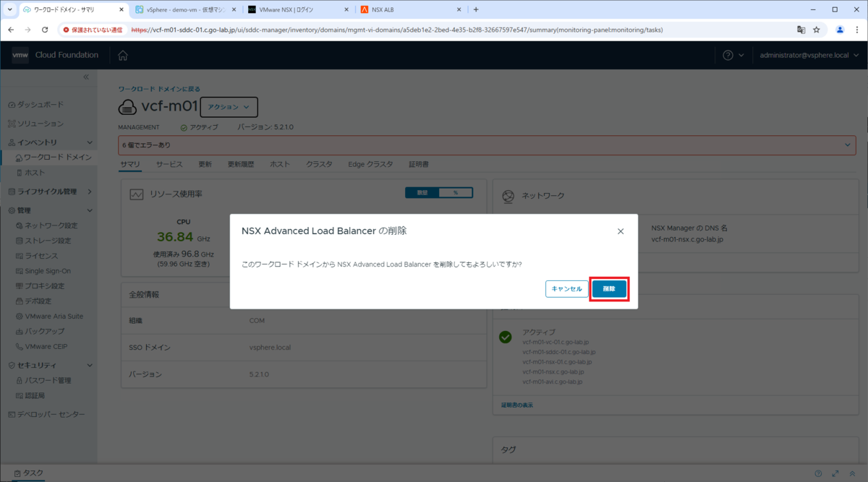The width and height of the screenshot is (868, 482).
Task: Collapse the 管理 section
Action: coord(90,210)
